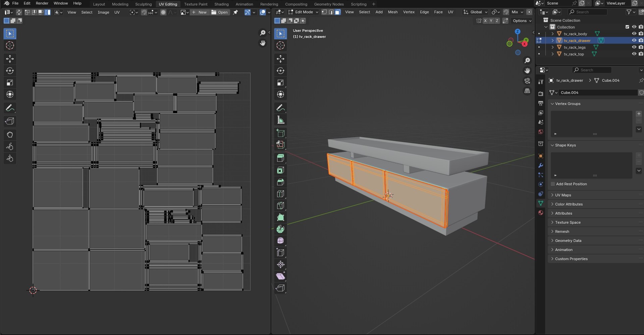Select the Knife tool in the 3D viewport toolbar
Image resolution: width=644 pixels, height=335 pixels.
(280, 206)
